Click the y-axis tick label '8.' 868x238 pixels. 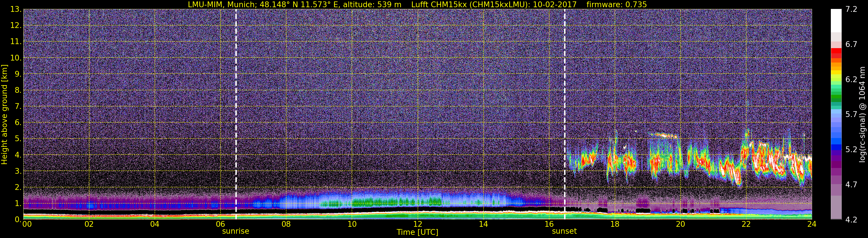pyautogui.click(x=18, y=90)
